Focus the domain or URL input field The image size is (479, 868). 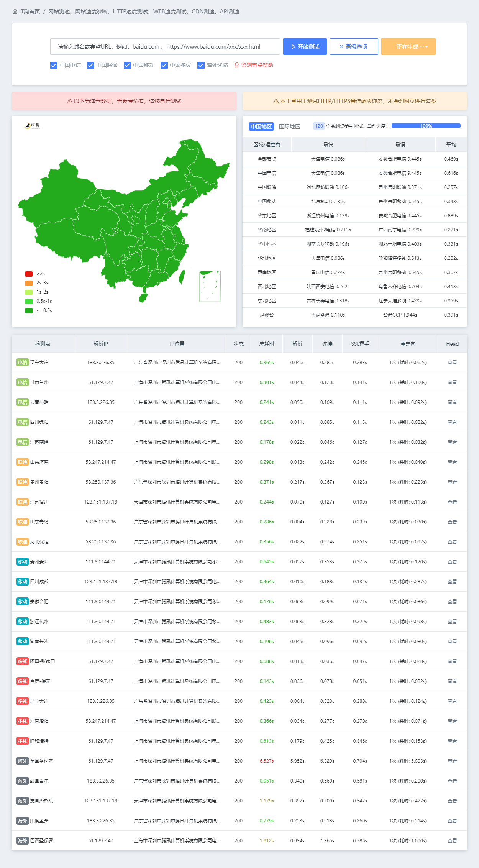(x=165, y=47)
